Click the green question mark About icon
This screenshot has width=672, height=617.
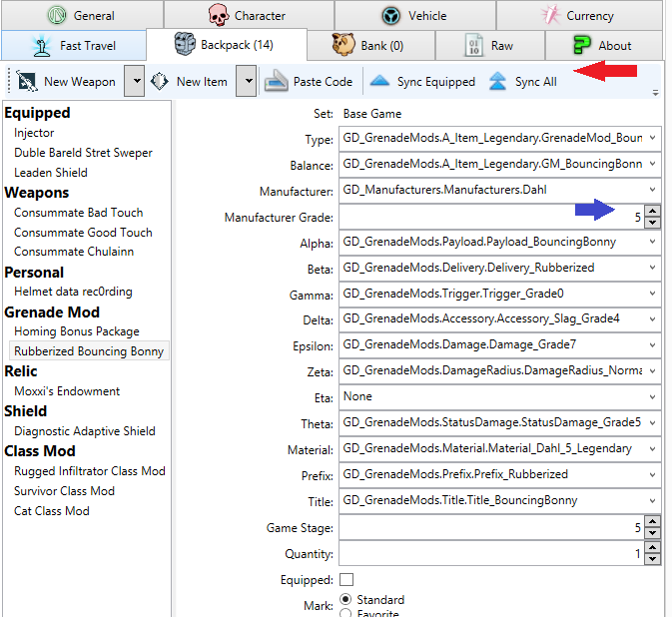click(x=582, y=45)
